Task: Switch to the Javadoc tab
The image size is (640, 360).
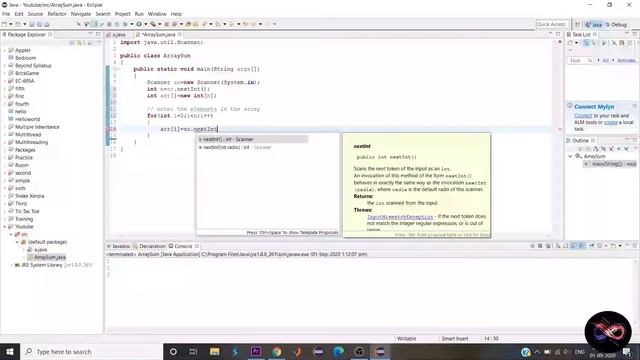Action: pyautogui.click(x=119, y=246)
